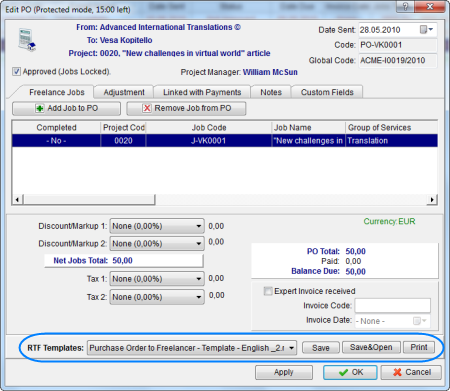Click the jobs table horizontal scrollbar thumb

[89, 200]
